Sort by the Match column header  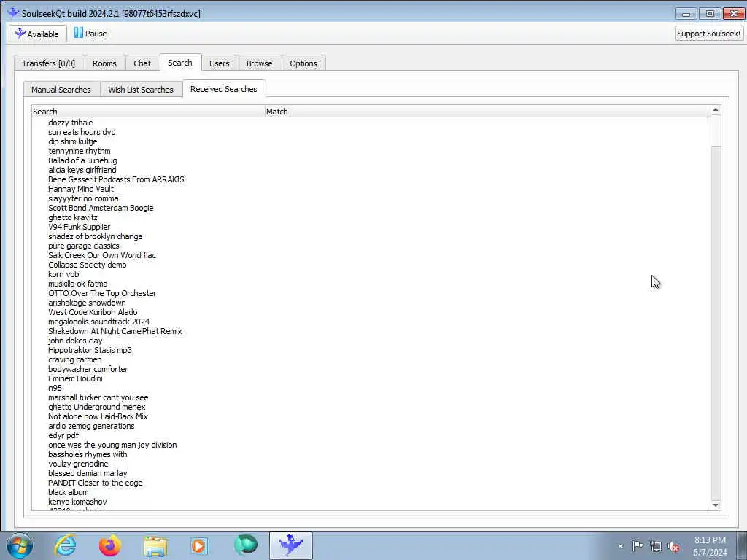[x=487, y=112]
